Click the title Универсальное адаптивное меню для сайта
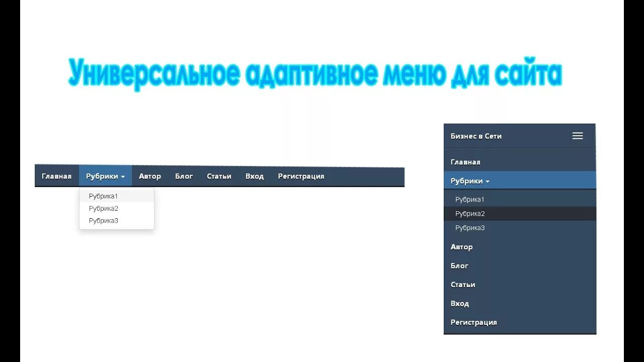This screenshot has height=362, width=644. [x=315, y=74]
